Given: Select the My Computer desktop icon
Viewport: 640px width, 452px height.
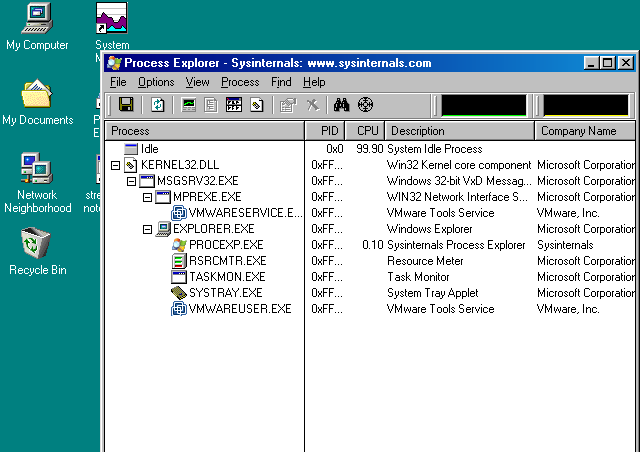Looking at the screenshot, I should click(37, 27).
